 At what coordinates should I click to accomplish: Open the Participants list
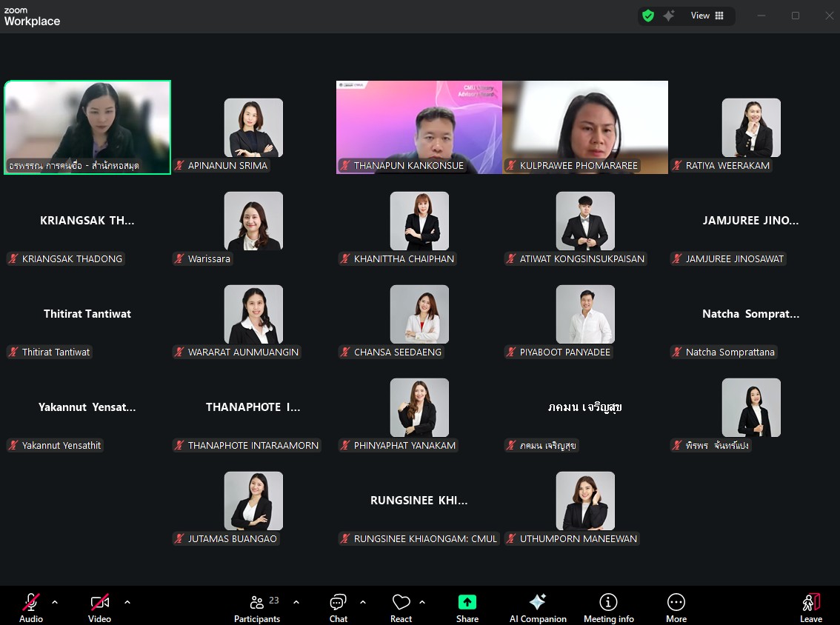tap(257, 607)
